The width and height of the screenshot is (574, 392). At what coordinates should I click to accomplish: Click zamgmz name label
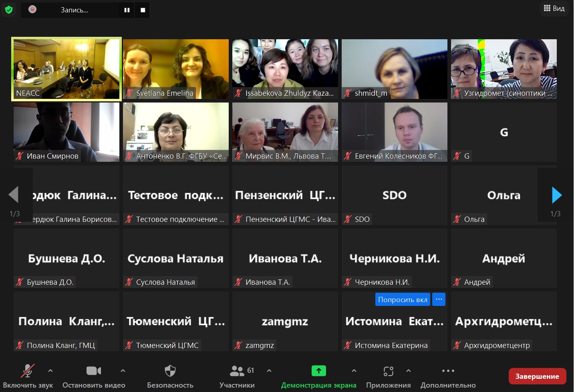coord(260,345)
